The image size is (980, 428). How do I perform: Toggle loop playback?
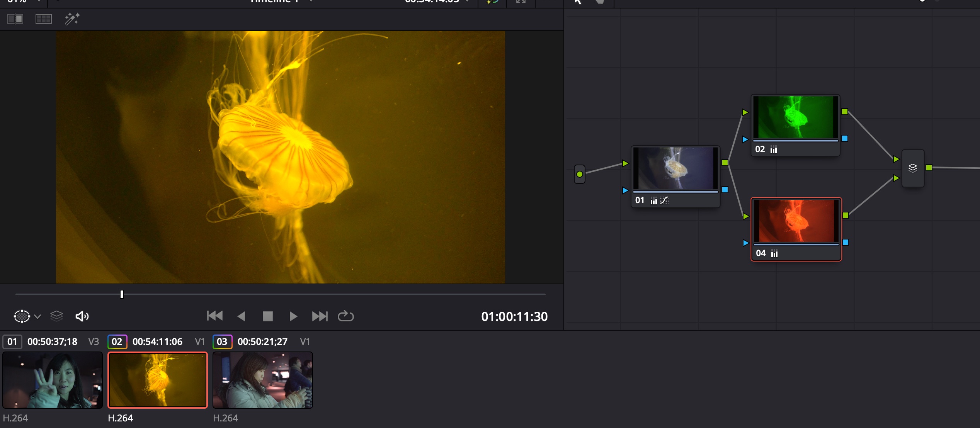tap(345, 316)
